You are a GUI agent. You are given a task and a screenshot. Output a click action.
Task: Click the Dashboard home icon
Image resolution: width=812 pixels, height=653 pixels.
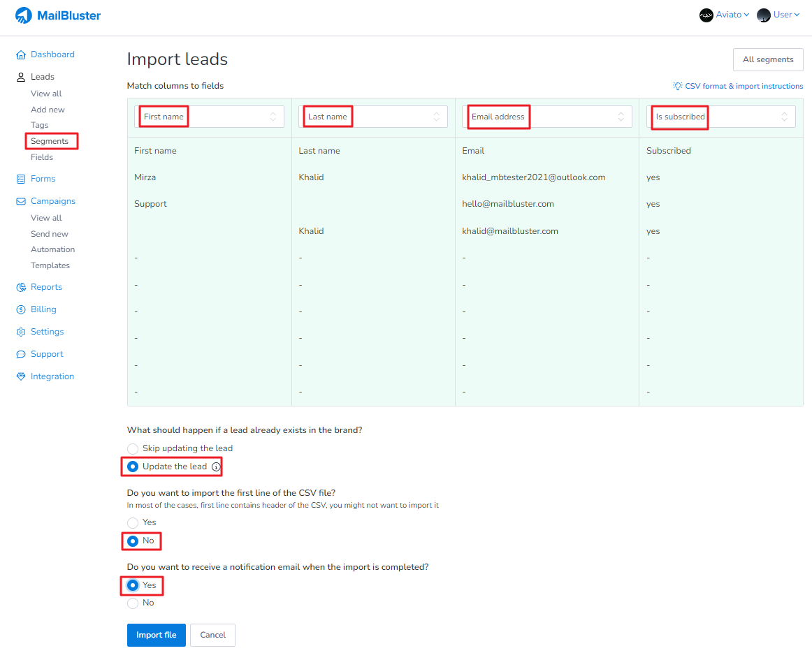[21, 54]
